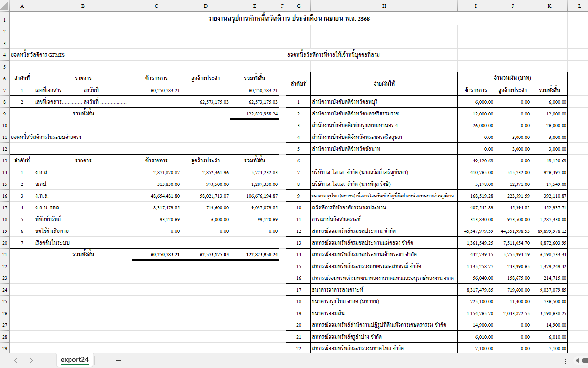The width and height of the screenshot is (588, 368).
Task: Select the cell with value 7,511,054.70
Action: click(x=513, y=243)
